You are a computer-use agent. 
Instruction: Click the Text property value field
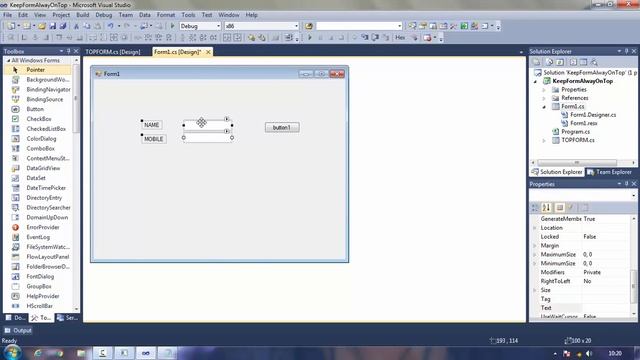(x=606, y=308)
